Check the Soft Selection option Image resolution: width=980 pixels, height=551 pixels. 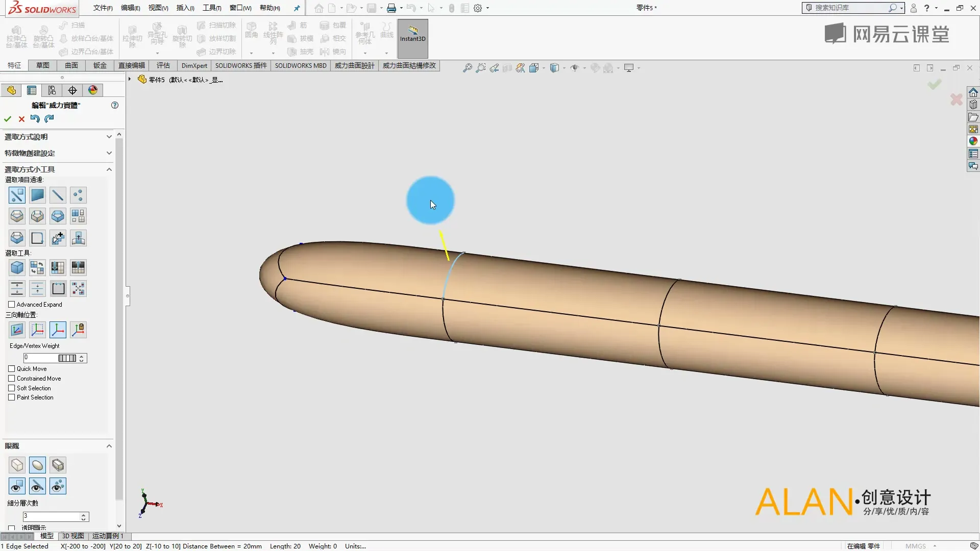point(12,388)
